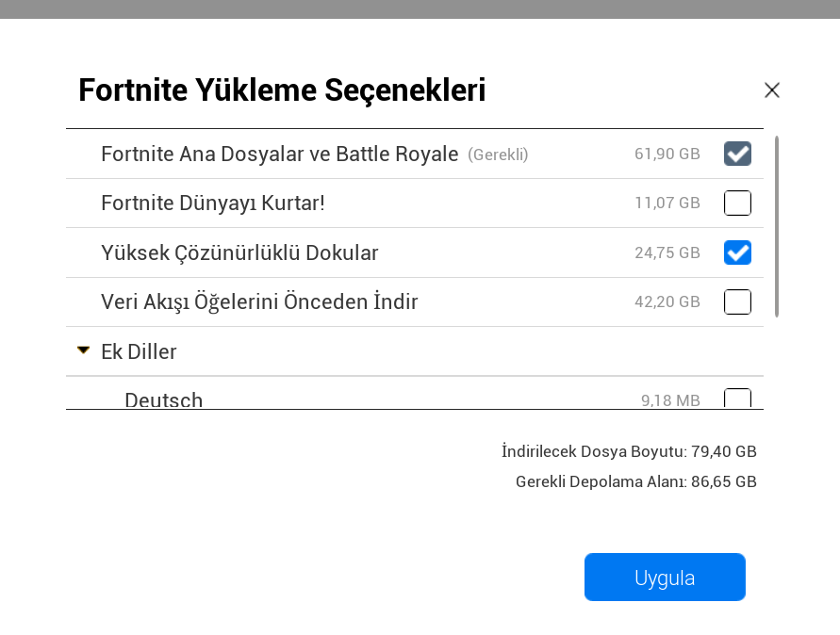Click the 'Deutsch' language label

(163, 400)
